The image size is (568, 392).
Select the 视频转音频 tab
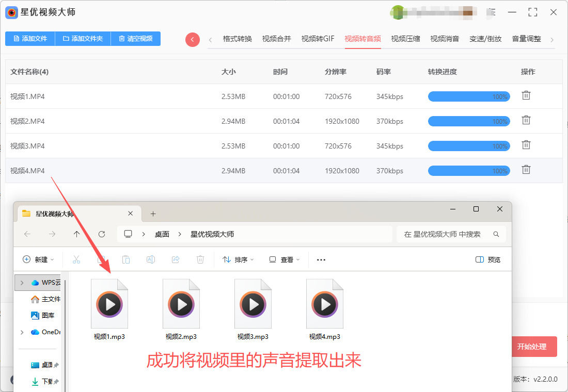coord(362,39)
